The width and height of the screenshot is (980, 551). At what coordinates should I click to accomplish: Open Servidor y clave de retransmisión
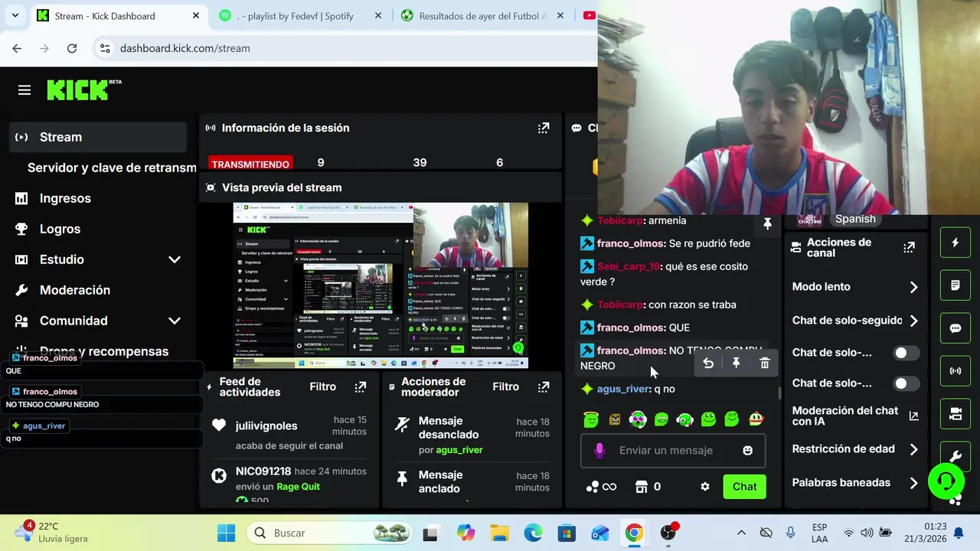pos(112,168)
